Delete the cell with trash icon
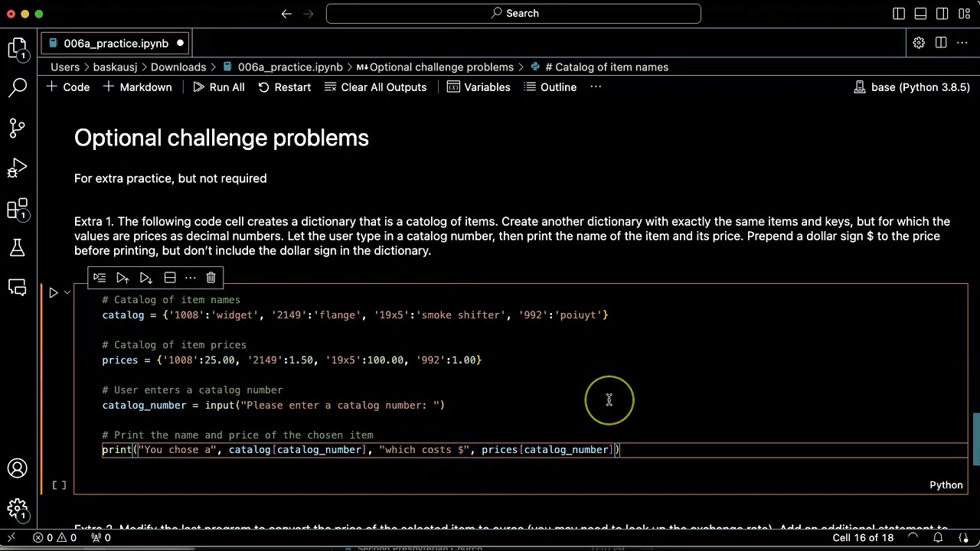 211,278
